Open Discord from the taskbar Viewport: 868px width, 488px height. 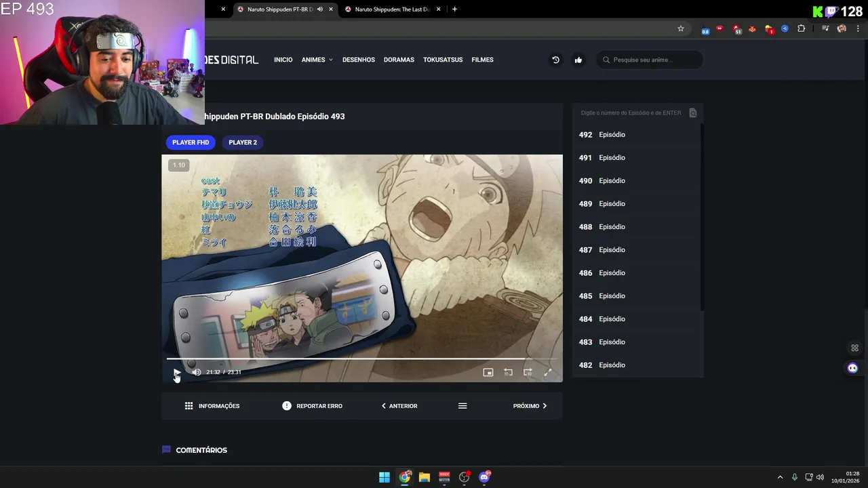tap(484, 477)
